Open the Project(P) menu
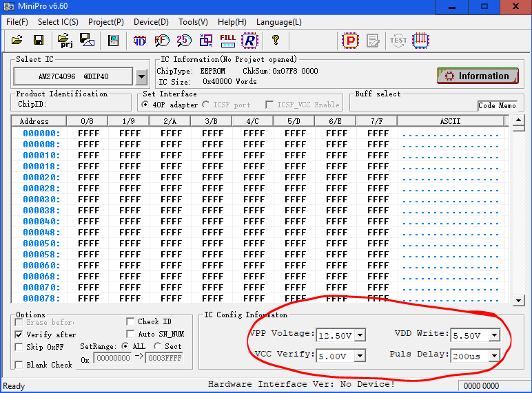532x393 pixels. click(x=106, y=22)
